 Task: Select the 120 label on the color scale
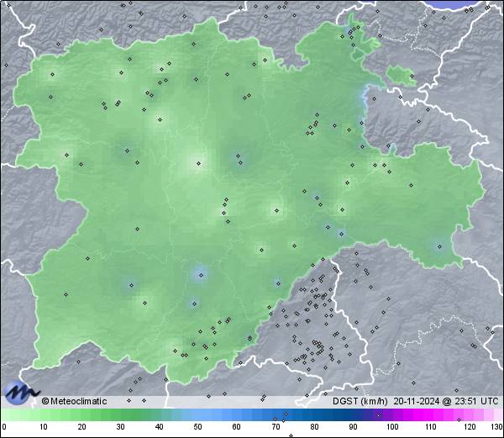pos(470,427)
